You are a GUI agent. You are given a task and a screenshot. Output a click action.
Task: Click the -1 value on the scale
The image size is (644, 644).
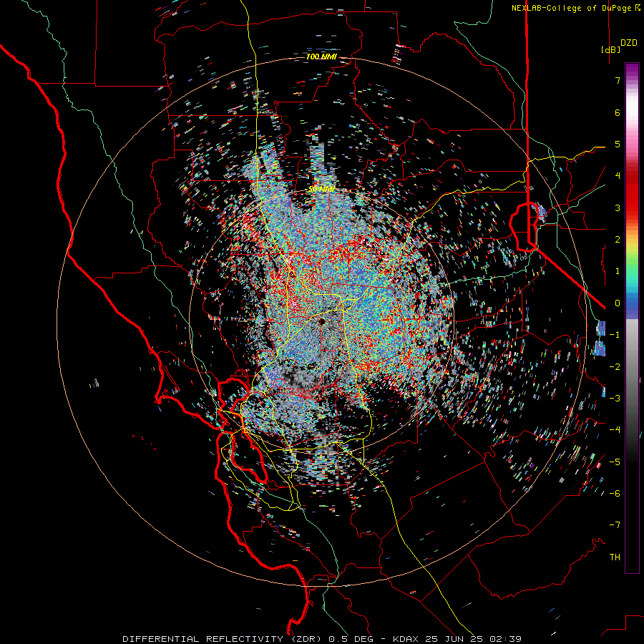pyautogui.click(x=615, y=335)
